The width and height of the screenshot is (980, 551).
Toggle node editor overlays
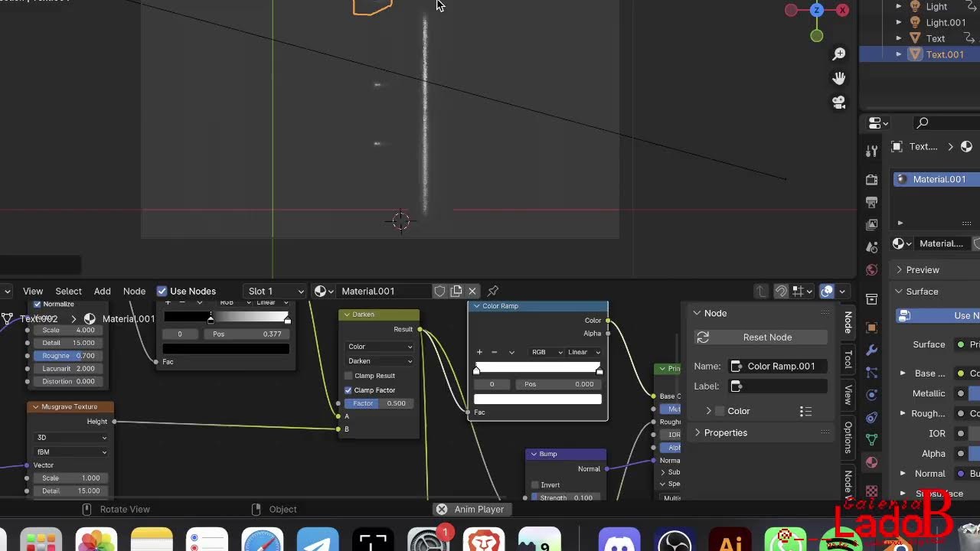[827, 291]
